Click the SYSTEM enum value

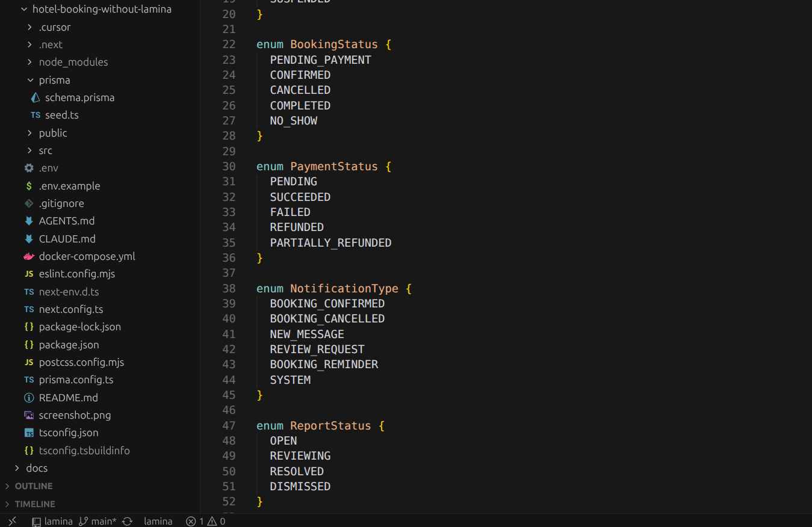(x=290, y=380)
